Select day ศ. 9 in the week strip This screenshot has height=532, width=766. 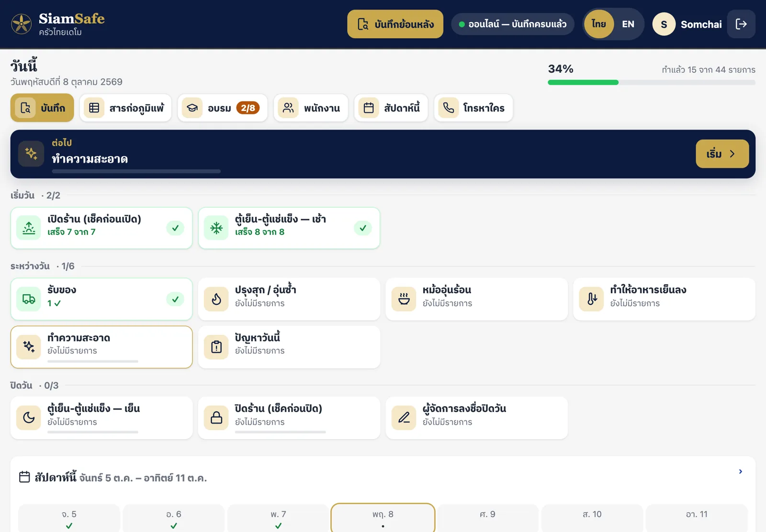[x=487, y=518]
